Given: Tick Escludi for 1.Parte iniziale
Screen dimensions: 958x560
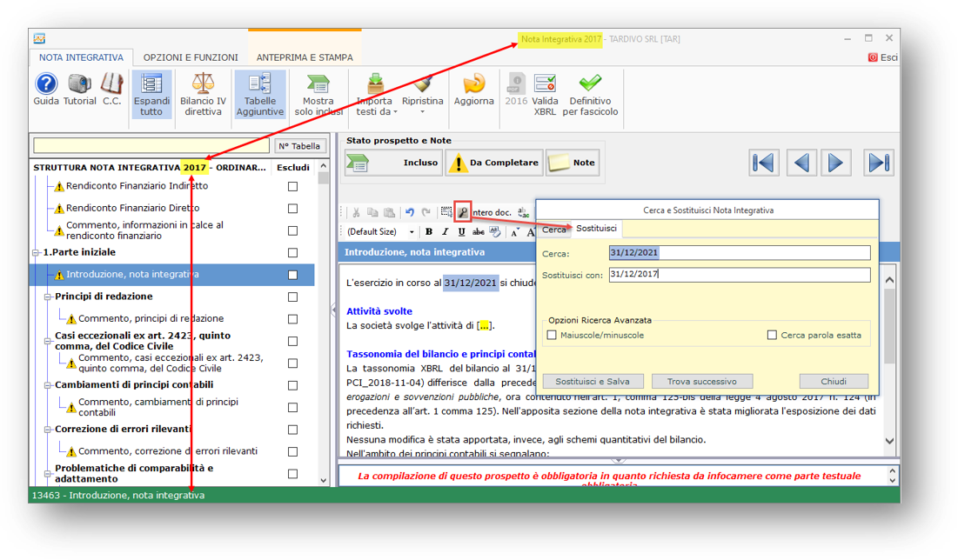Looking at the screenshot, I should [292, 252].
